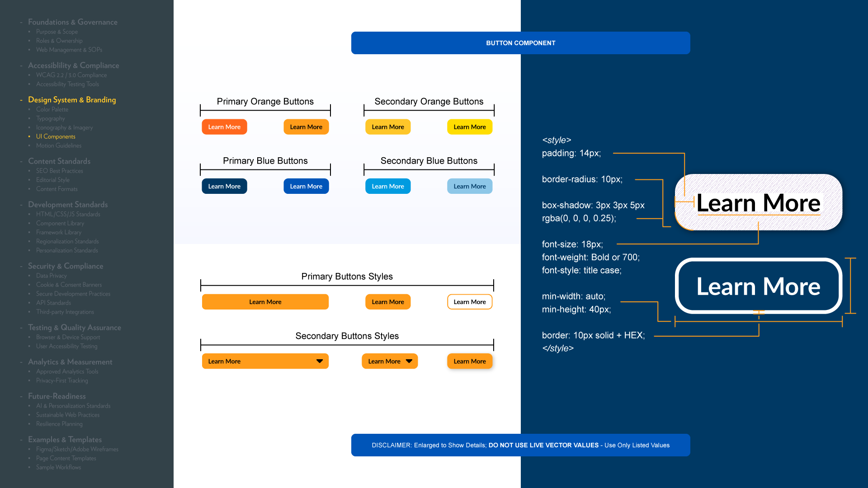Select Color Palette sidebar item
Screen dimensions: 868x488
click(52, 109)
